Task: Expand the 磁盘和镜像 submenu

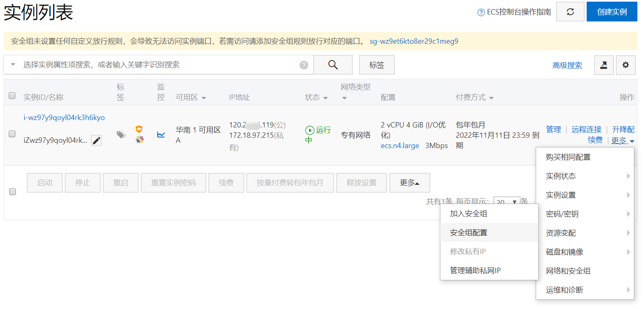Action: point(585,252)
